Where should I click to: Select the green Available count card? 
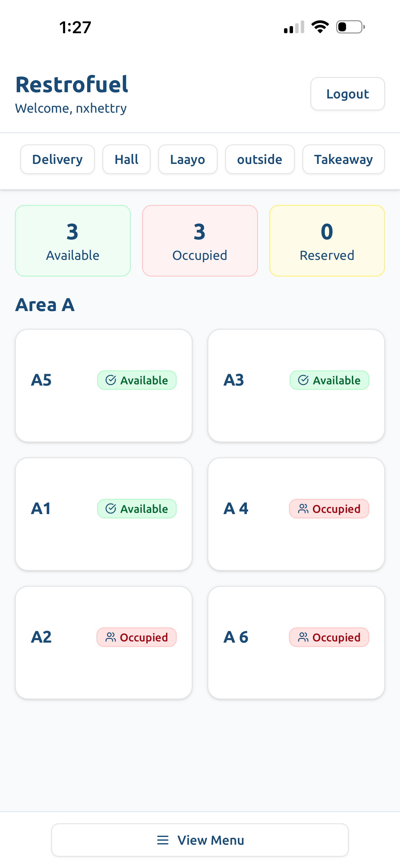pyautogui.click(x=73, y=241)
